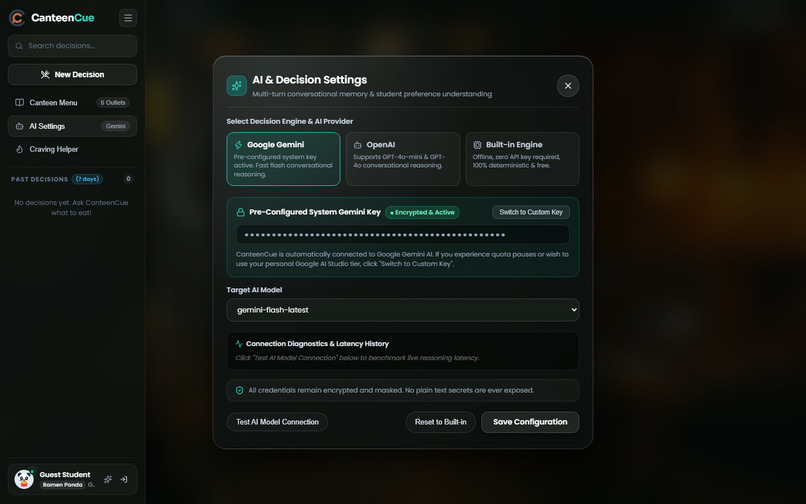
Task: Click the past decisions count badge
Action: [x=129, y=179]
